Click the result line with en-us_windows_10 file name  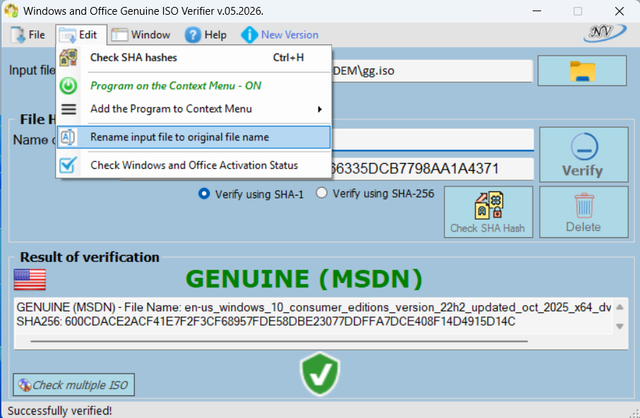[x=313, y=307]
